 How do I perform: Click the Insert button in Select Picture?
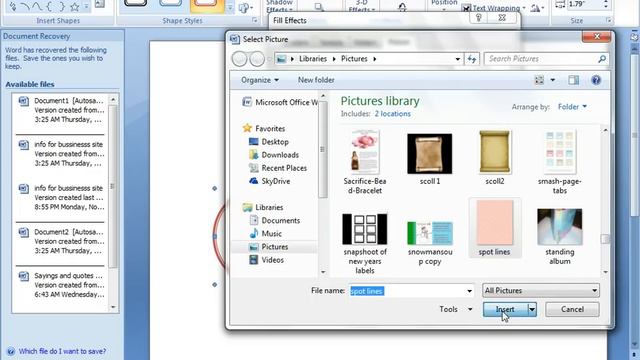pos(505,309)
